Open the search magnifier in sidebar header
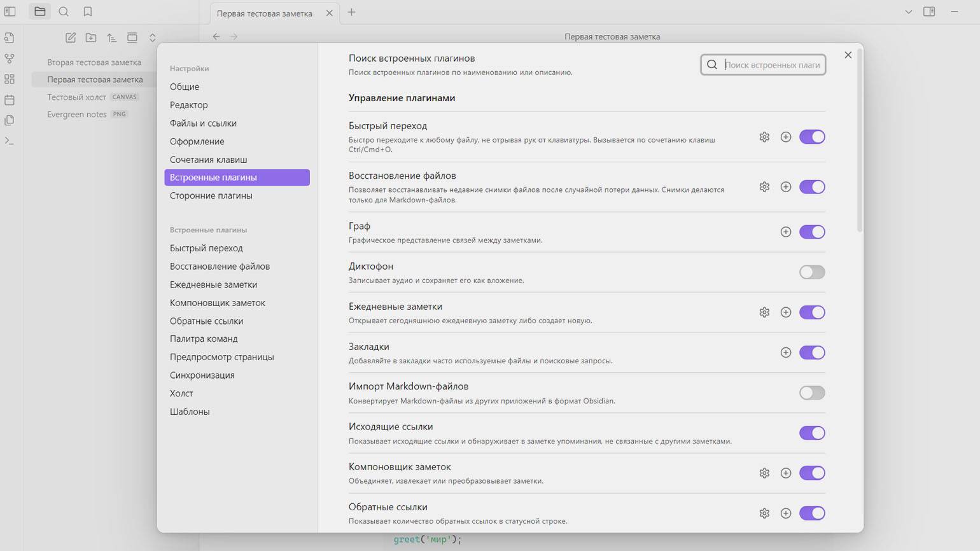The image size is (980, 551). 64,11
